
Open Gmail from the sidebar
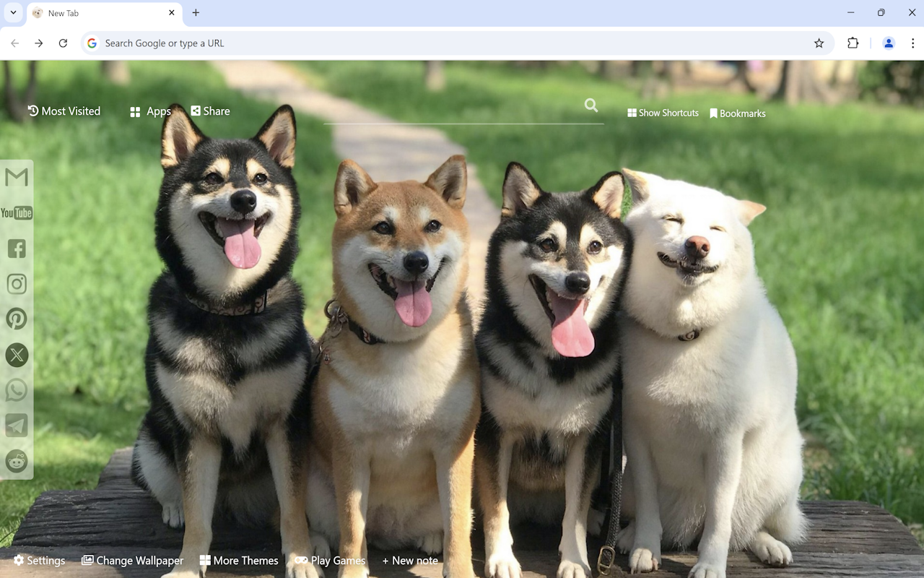[16, 177]
